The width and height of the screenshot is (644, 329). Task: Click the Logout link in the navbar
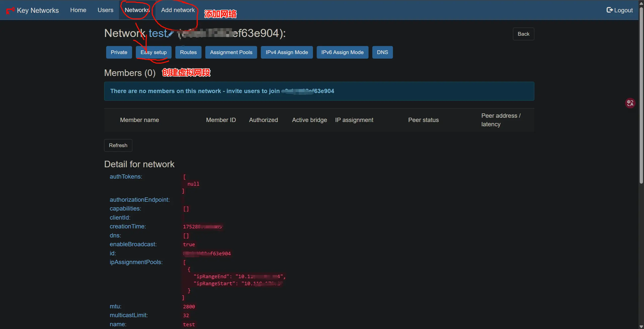tap(620, 10)
